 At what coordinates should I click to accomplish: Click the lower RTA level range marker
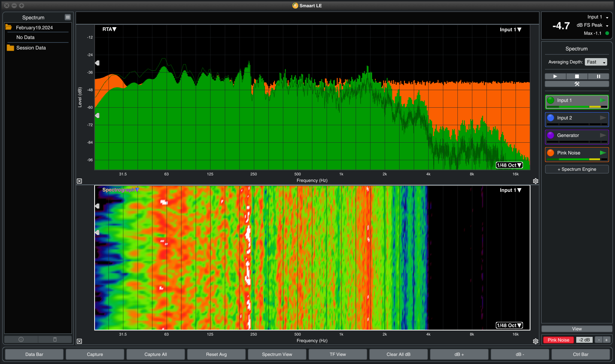pos(97,115)
